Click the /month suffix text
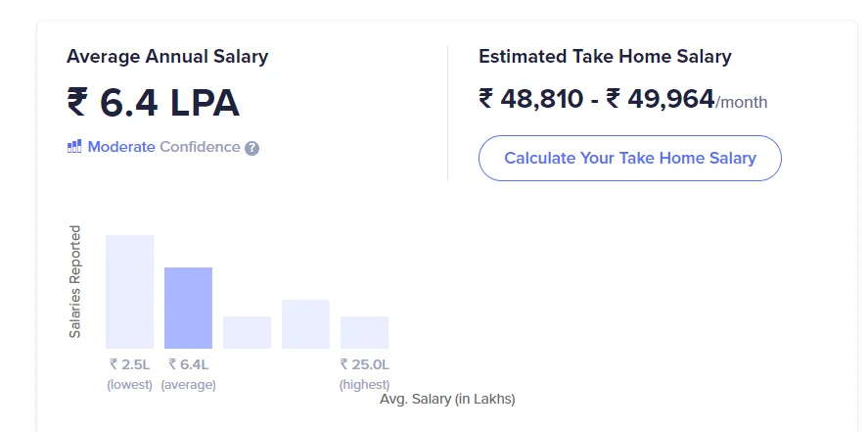868x432 pixels. pyautogui.click(x=742, y=102)
